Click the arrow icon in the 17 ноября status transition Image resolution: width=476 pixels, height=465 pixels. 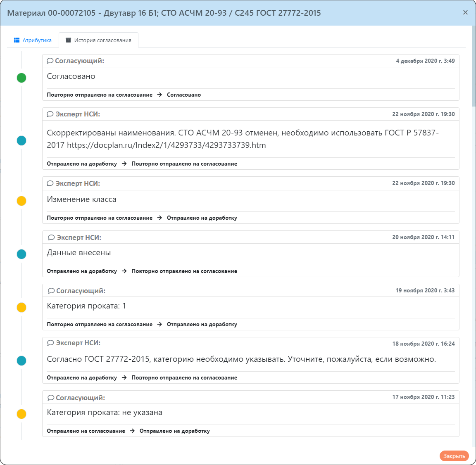pos(132,431)
